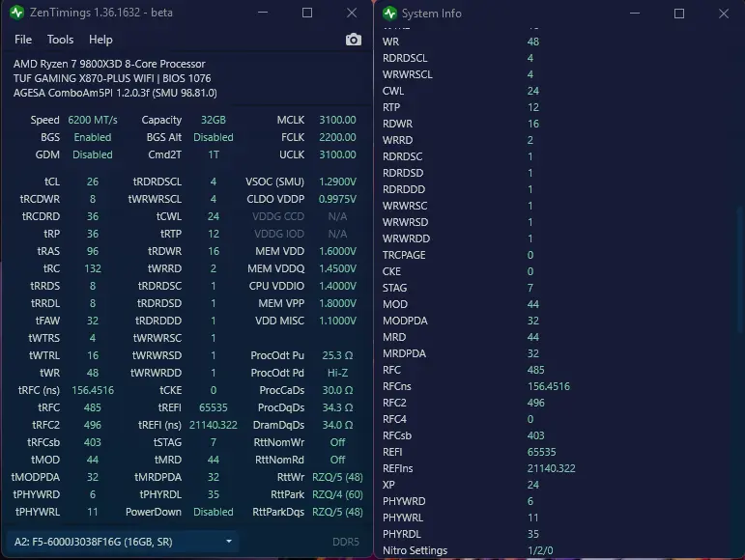Click the STAG row in System Info
745x560 pixels.
click(556, 288)
